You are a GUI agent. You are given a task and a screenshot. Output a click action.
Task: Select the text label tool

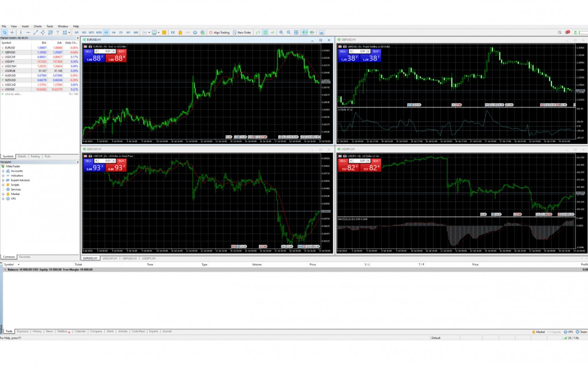58,33
